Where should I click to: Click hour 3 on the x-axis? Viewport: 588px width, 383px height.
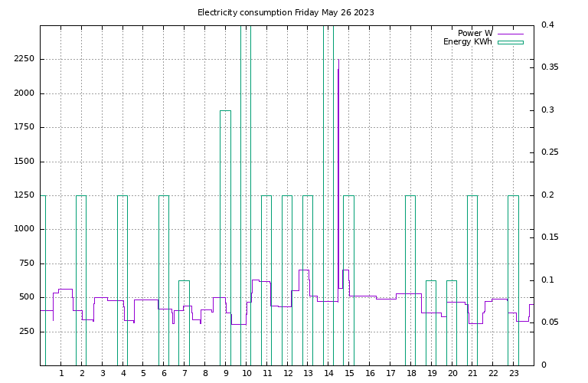pyautogui.click(x=103, y=374)
